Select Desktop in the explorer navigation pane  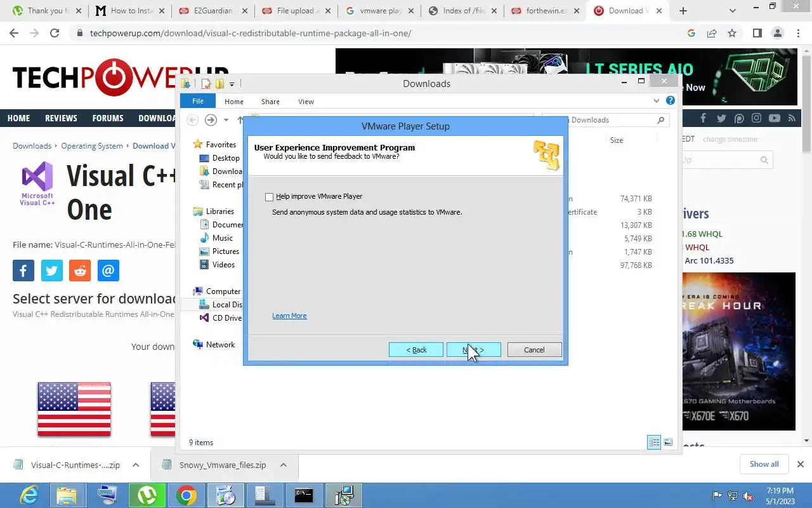coord(226,158)
